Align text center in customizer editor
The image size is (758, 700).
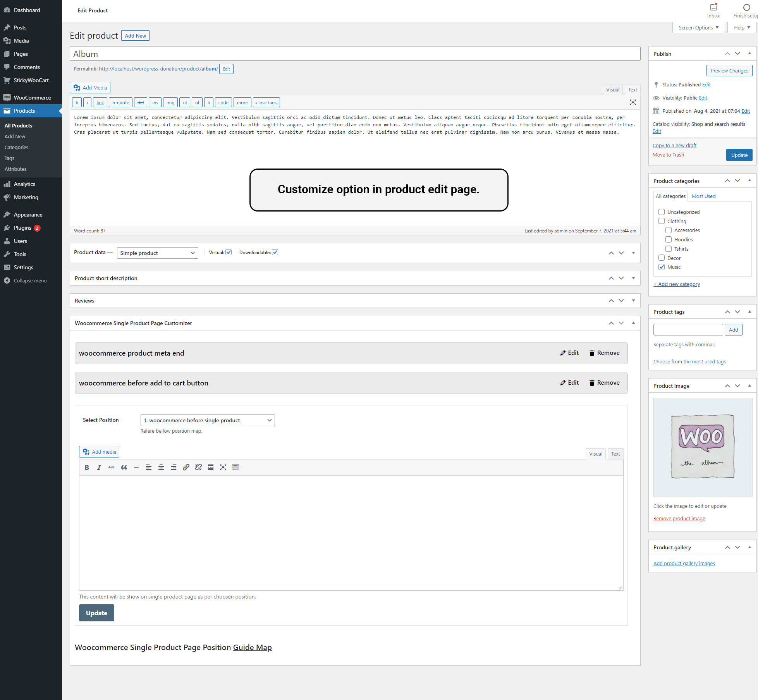(x=161, y=467)
